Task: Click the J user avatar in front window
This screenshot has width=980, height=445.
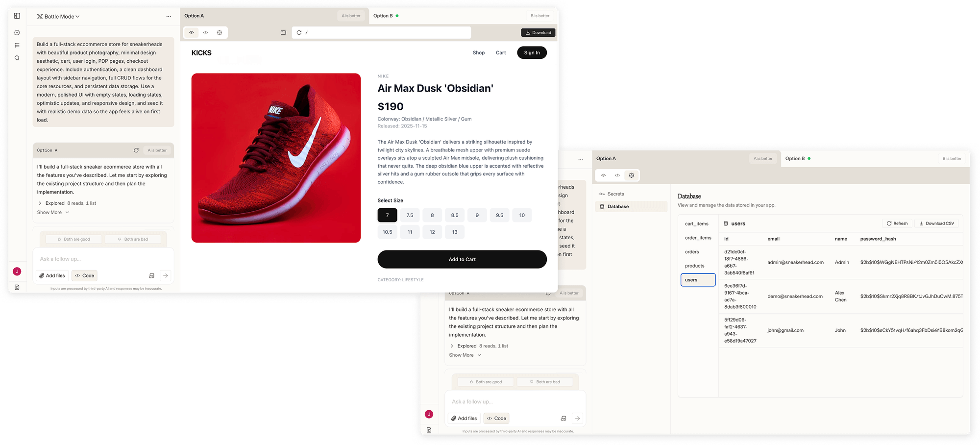Action: click(x=17, y=272)
